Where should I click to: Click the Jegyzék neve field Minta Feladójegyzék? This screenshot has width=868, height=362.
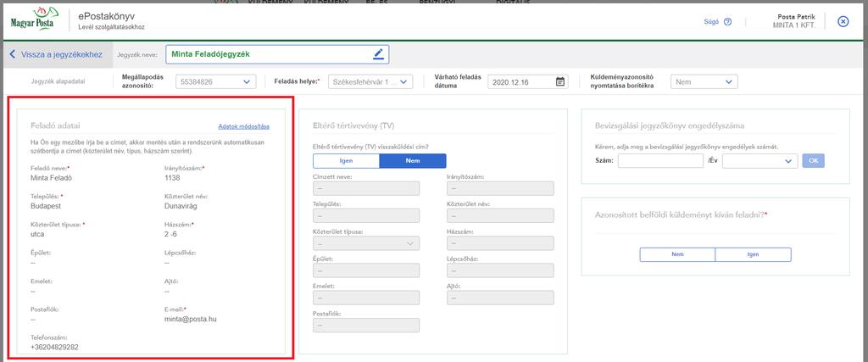[277, 54]
